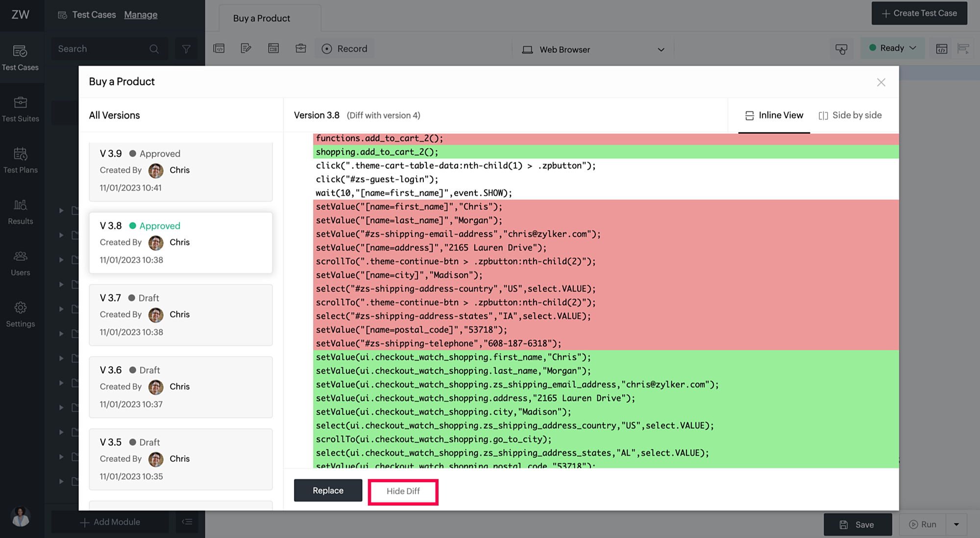The width and height of the screenshot is (980, 538).
Task: Click the dialog title 'Buy a Product'
Action: click(x=122, y=81)
